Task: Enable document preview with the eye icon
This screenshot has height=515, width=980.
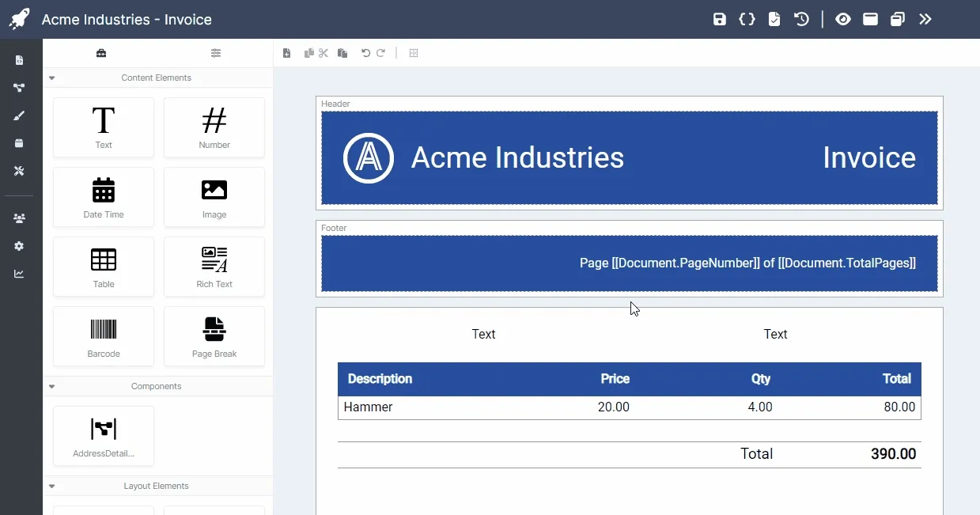Action: [x=842, y=19]
